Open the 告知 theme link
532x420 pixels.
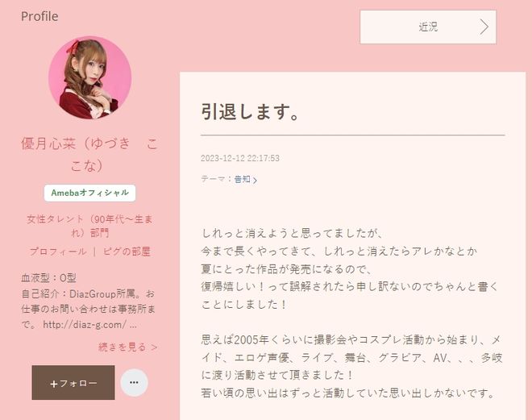click(x=243, y=179)
